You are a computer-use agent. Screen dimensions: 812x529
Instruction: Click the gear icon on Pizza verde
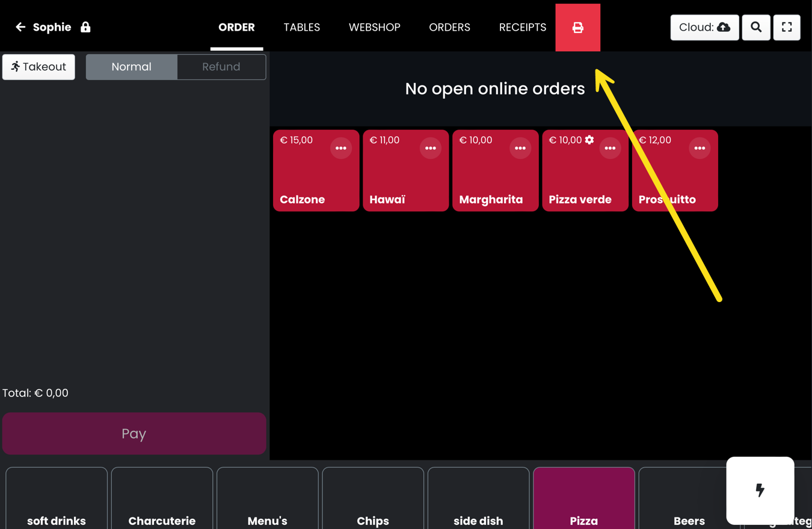[x=589, y=140]
